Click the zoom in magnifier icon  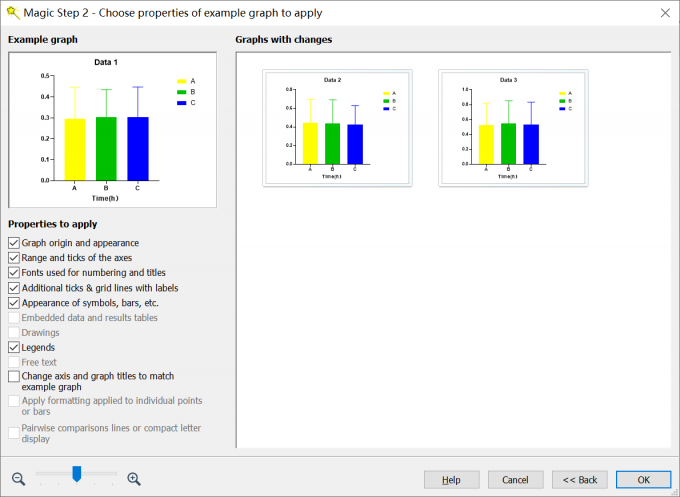134,479
